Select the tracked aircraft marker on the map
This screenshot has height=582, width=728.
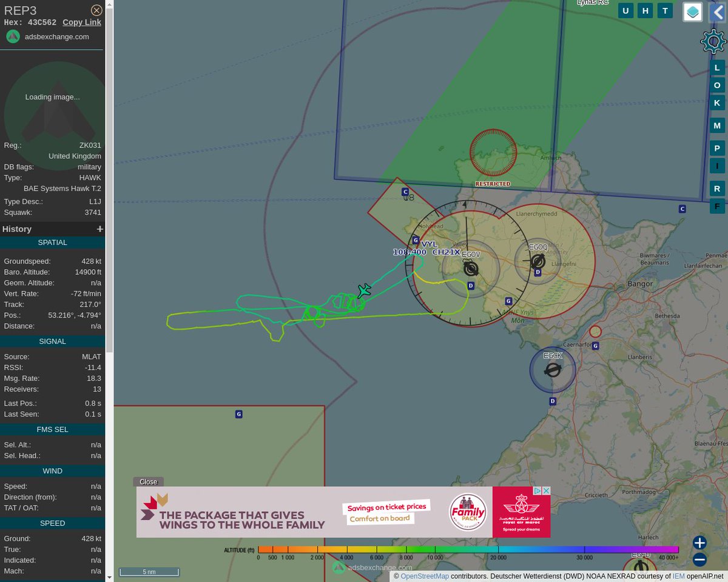(x=364, y=290)
